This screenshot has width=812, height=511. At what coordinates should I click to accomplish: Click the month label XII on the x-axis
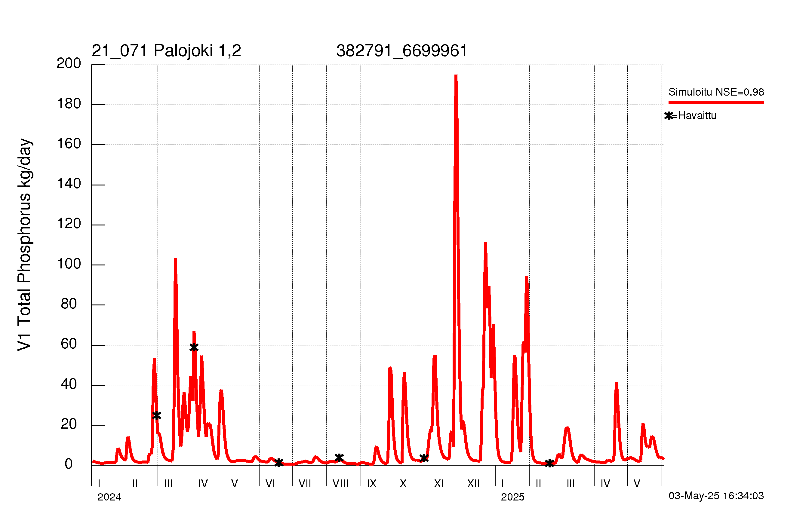pos(473,484)
